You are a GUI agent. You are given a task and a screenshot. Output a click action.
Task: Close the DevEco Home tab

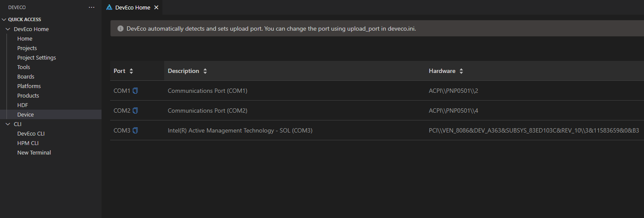[156, 7]
